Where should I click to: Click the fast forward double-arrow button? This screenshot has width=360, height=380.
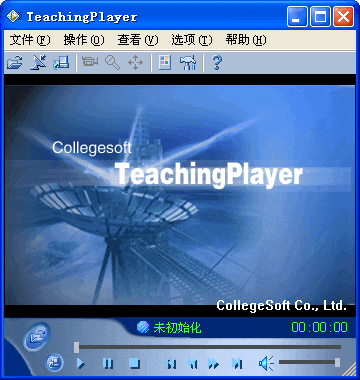[213, 363]
